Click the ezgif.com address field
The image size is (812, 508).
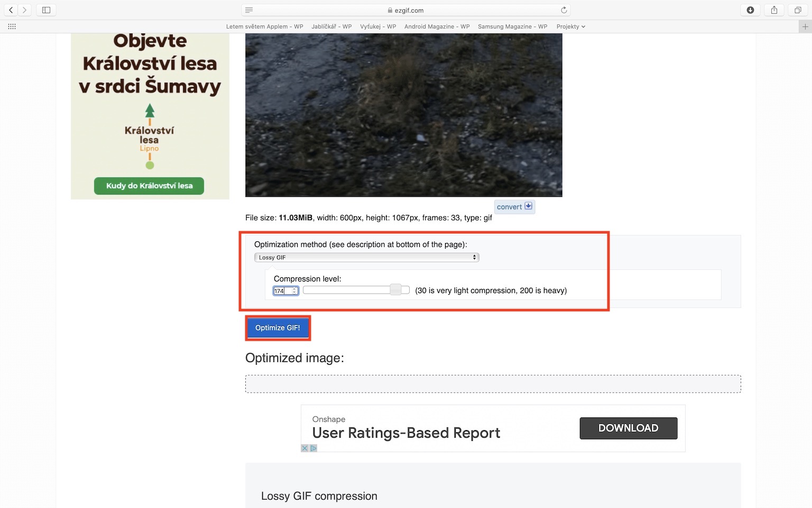point(405,10)
